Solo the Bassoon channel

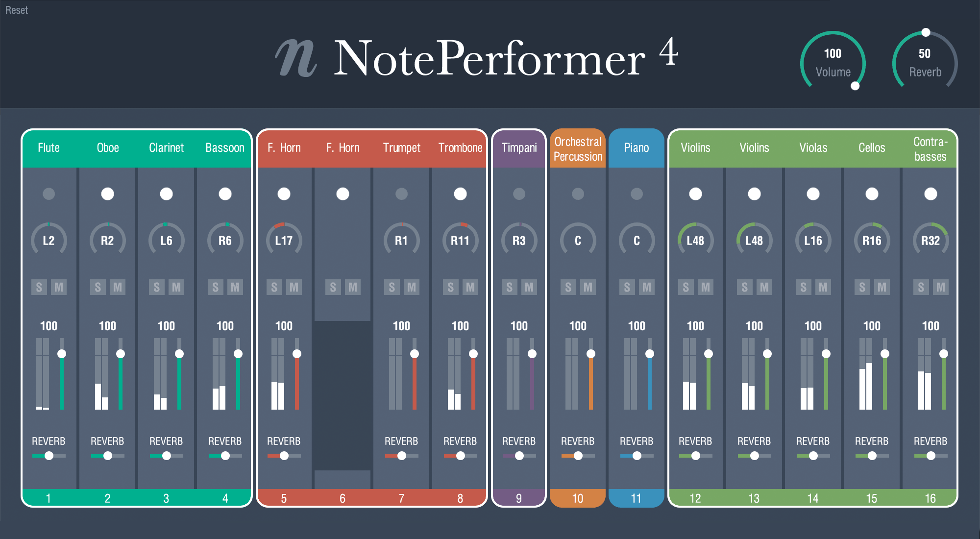pyautogui.click(x=216, y=287)
